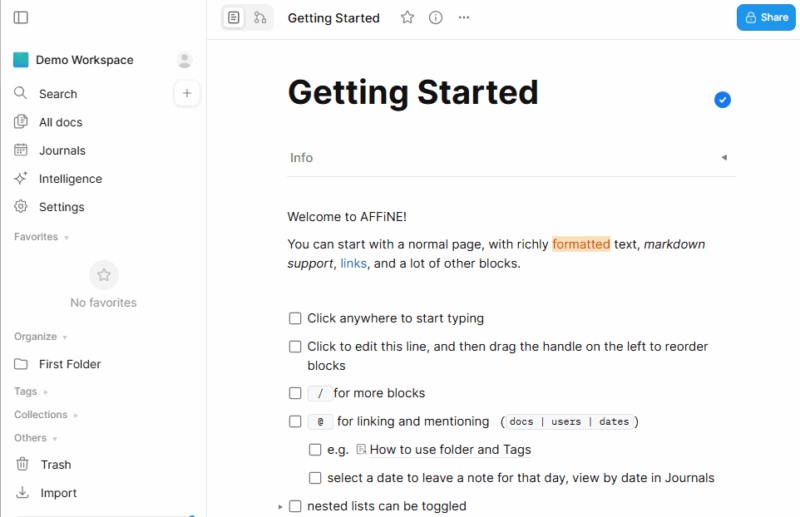
Task: Open Journals from the sidebar
Action: (62, 150)
